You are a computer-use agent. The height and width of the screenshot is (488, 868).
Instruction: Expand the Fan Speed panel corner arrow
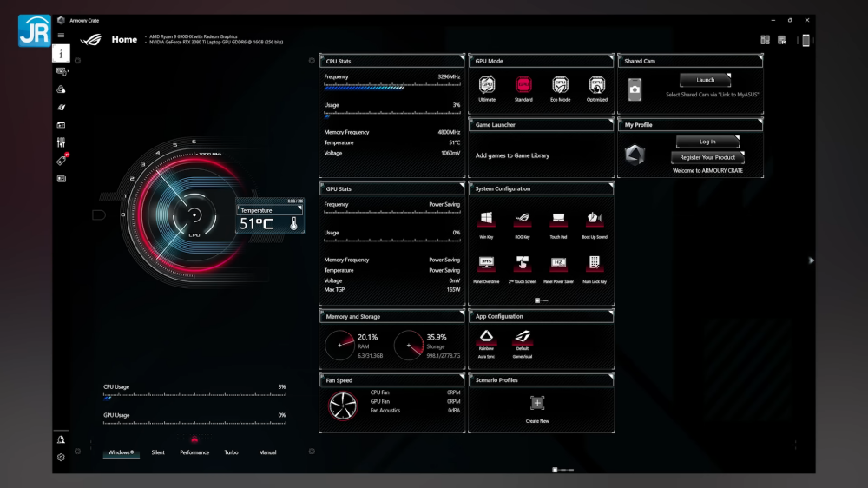[x=462, y=376]
